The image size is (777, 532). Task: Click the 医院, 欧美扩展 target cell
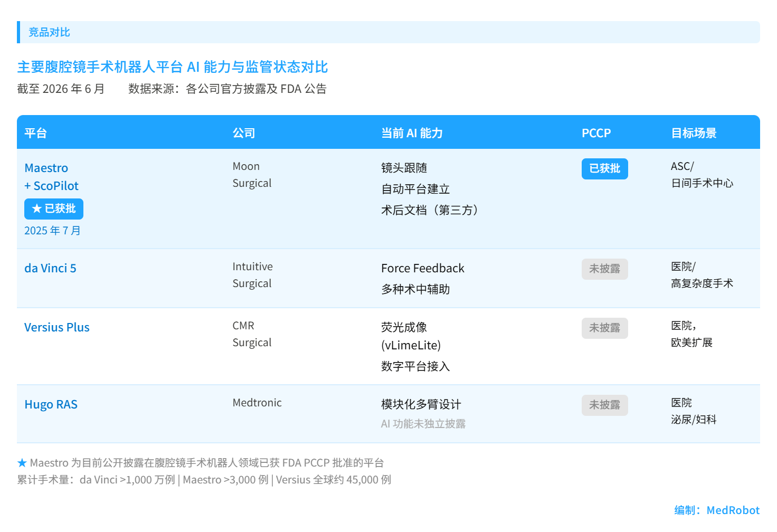[x=691, y=334]
